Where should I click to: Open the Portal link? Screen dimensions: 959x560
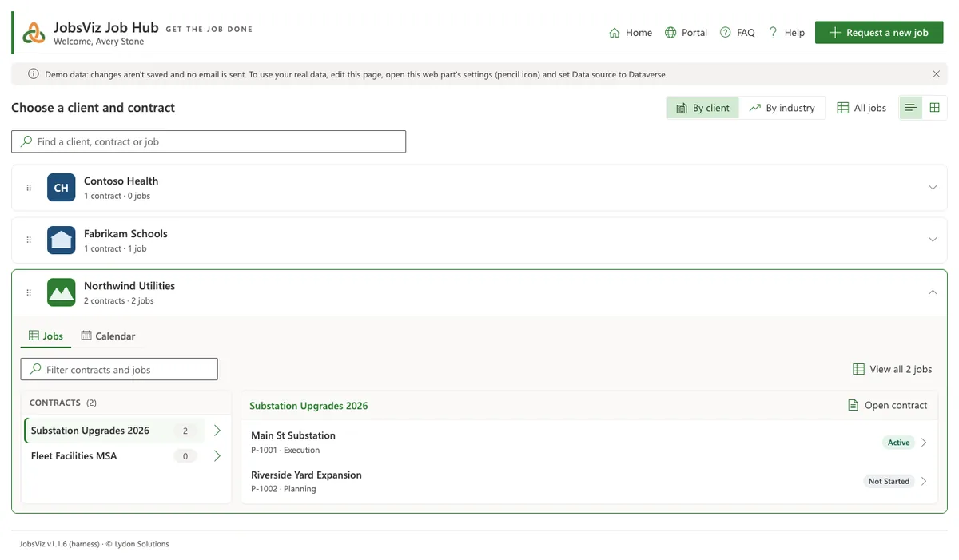(686, 33)
